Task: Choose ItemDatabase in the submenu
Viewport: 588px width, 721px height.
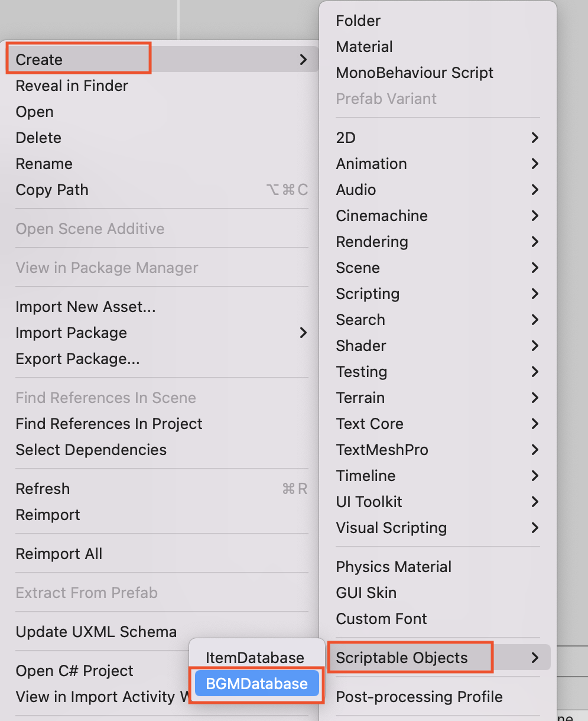Action: coord(255,658)
